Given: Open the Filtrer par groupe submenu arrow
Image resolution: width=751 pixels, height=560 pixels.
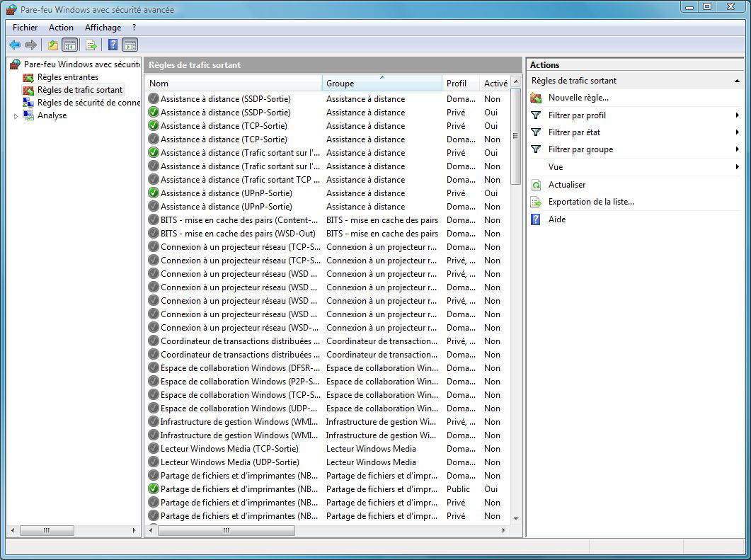Looking at the screenshot, I should pyautogui.click(x=737, y=149).
